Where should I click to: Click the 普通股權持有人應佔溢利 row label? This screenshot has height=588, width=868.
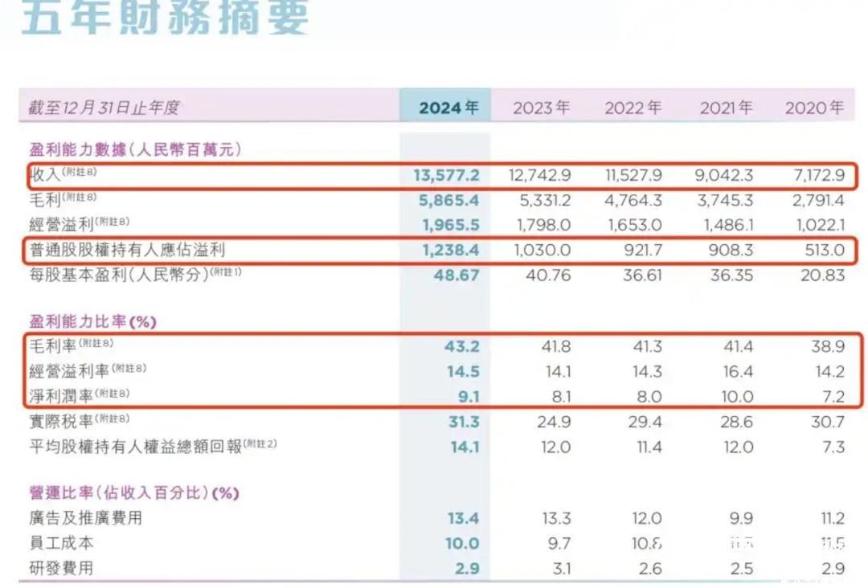pos(127,250)
